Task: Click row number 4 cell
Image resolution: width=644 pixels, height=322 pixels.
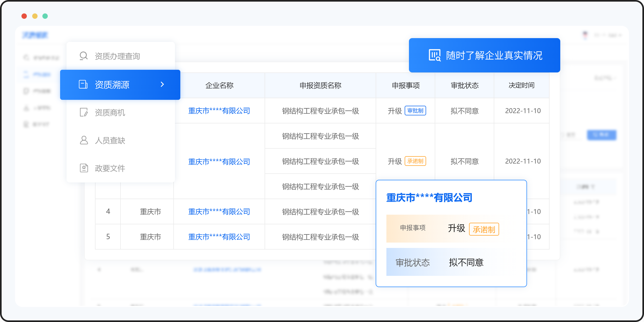Action: (x=108, y=211)
